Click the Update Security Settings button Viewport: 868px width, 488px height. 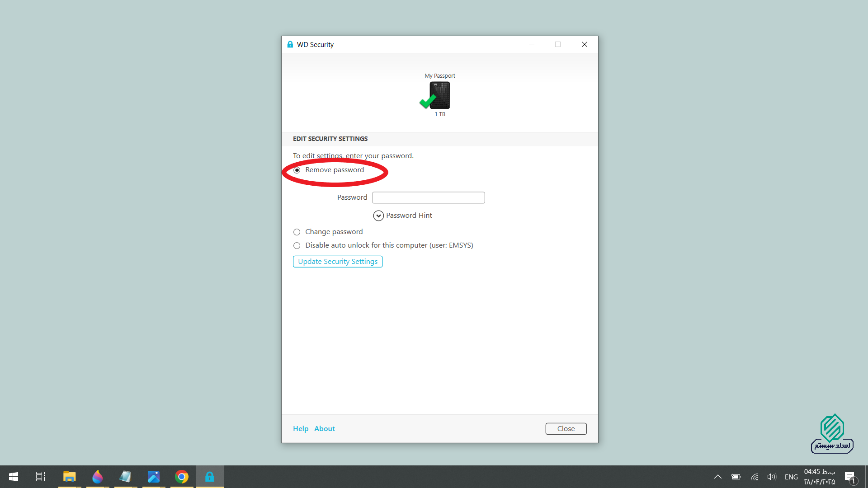pyautogui.click(x=338, y=262)
